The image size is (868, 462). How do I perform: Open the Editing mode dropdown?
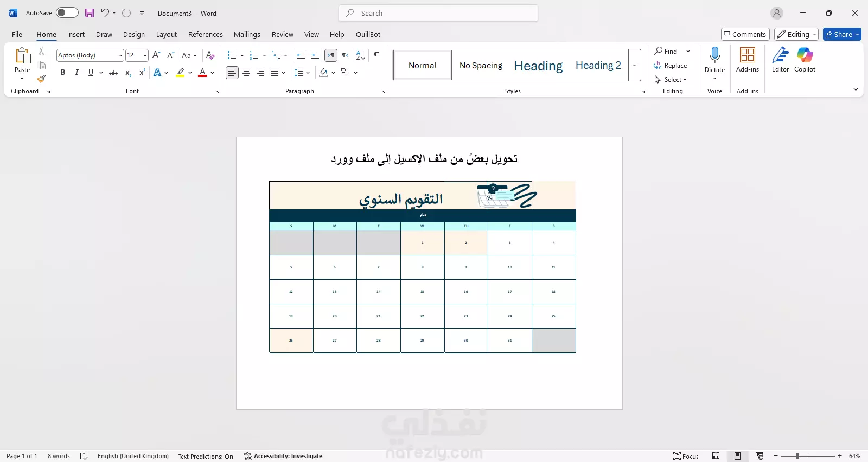(796, 34)
